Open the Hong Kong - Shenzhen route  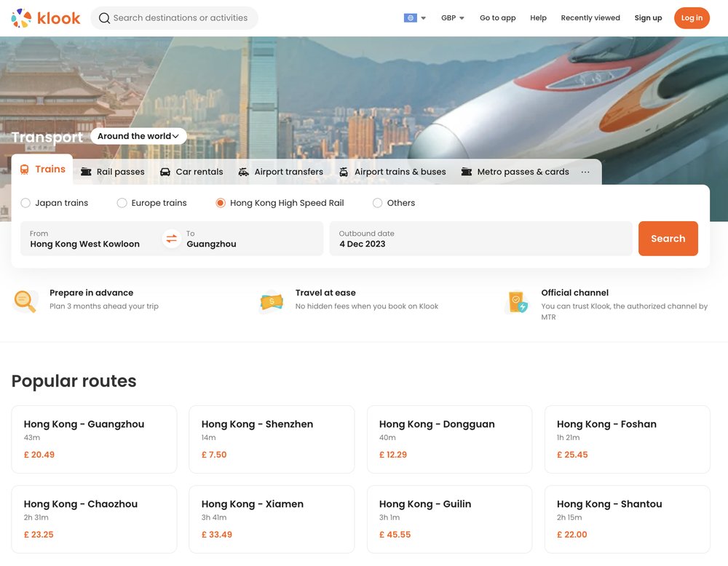[x=272, y=440]
